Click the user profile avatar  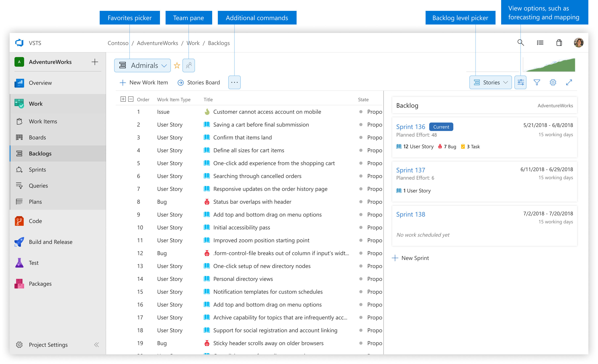click(578, 43)
